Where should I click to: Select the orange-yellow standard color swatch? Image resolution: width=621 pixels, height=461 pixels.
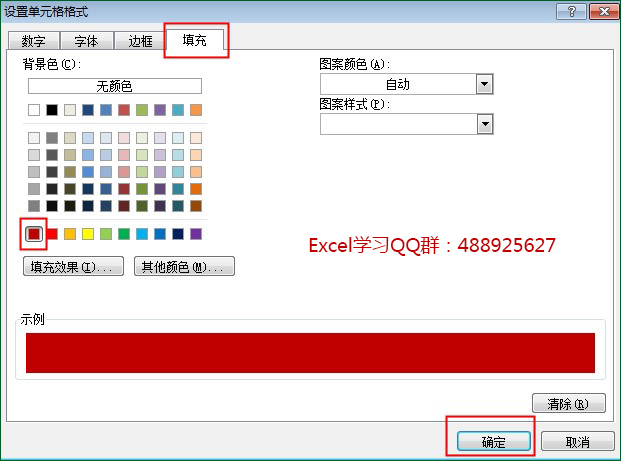[x=70, y=234]
